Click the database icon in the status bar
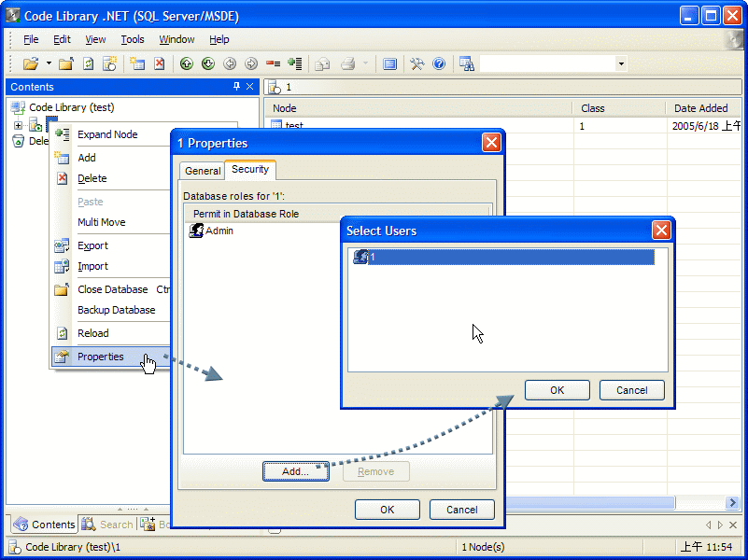This screenshot has height=560, width=748. (x=15, y=547)
